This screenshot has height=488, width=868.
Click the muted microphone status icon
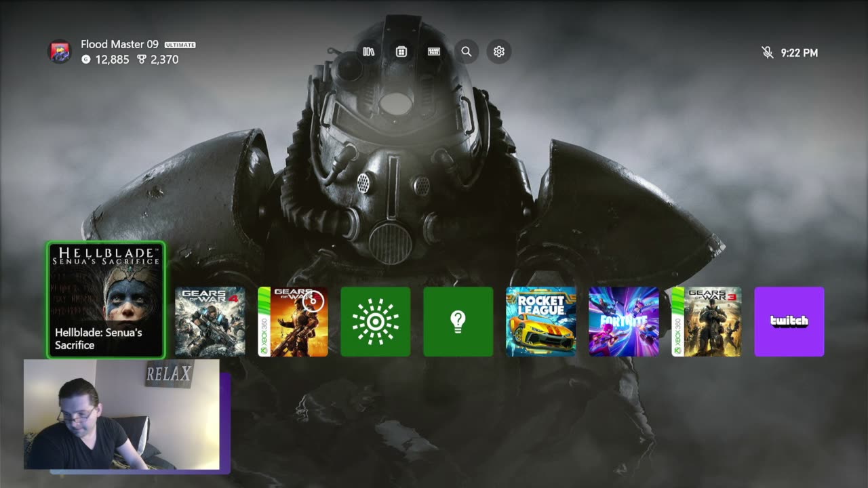click(x=768, y=52)
